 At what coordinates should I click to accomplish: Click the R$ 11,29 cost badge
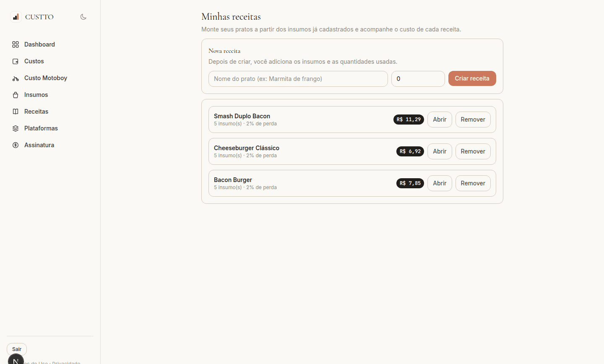409,120
